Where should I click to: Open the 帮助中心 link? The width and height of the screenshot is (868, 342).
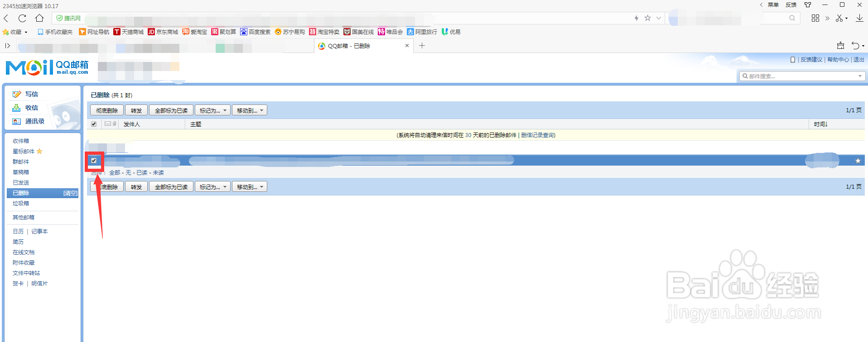pyautogui.click(x=838, y=60)
